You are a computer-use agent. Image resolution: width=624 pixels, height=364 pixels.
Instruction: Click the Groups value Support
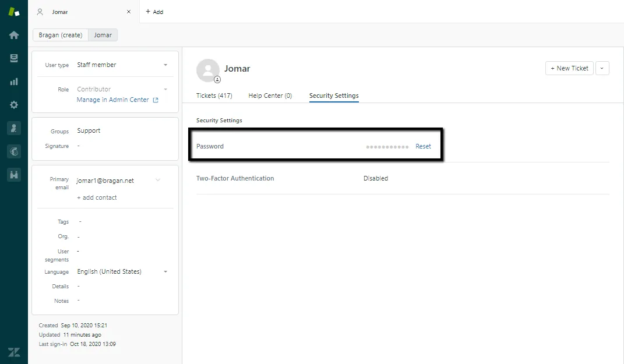(89, 130)
